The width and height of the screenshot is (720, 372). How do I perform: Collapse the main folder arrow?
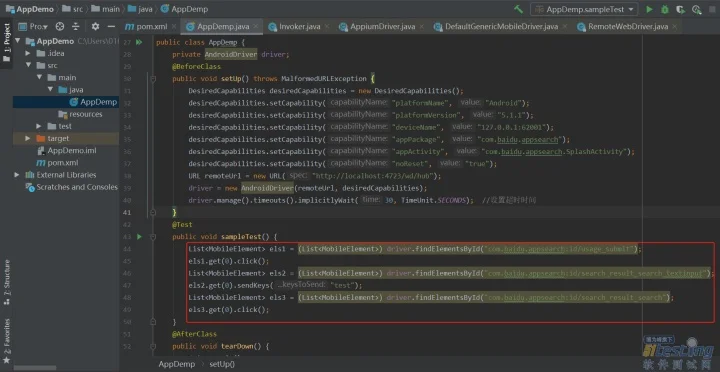tap(39, 78)
